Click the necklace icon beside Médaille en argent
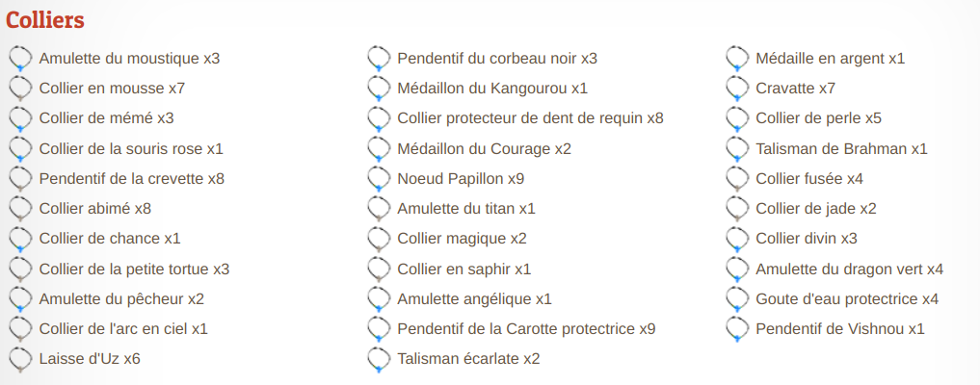This screenshot has height=385, width=980. click(737, 59)
